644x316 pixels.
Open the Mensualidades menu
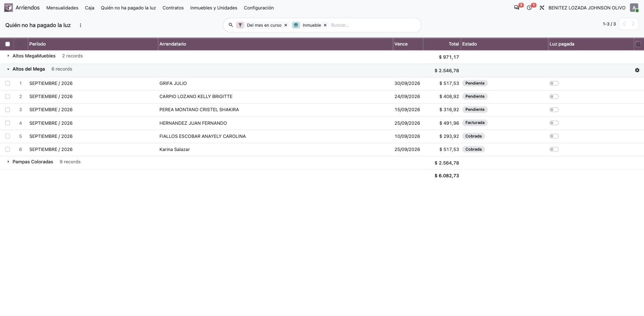(x=62, y=8)
